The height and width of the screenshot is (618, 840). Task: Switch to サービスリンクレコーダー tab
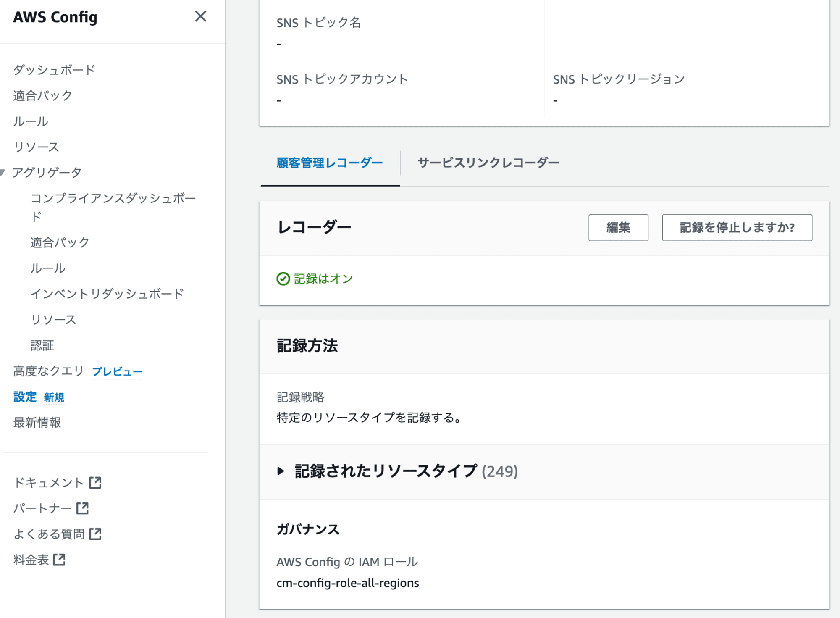(488, 163)
